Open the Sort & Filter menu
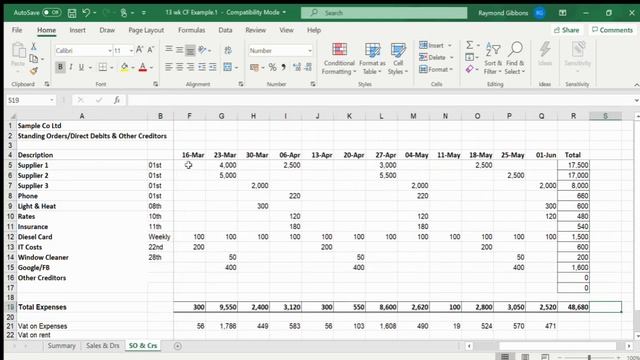Screen dimensions: 640x360 (493, 58)
